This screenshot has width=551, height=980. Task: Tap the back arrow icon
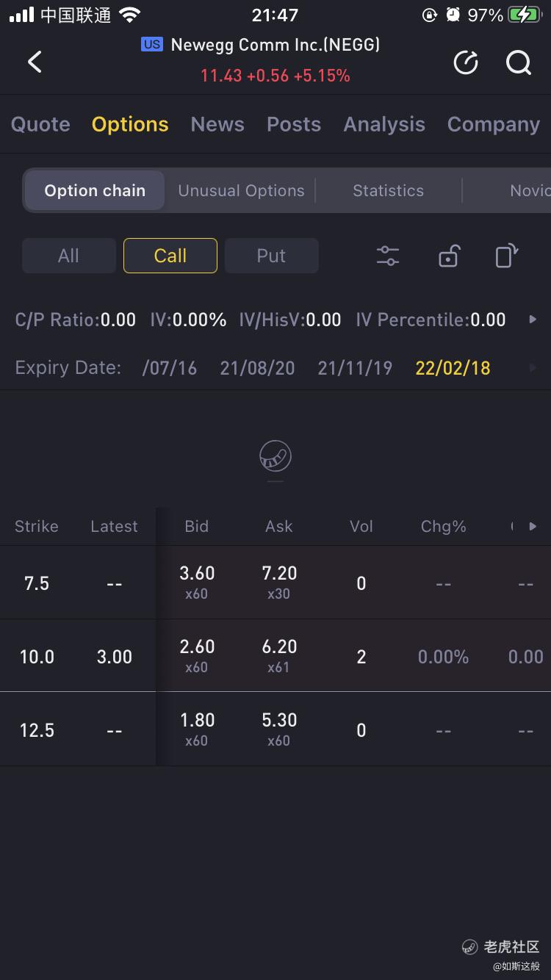(x=35, y=62)
